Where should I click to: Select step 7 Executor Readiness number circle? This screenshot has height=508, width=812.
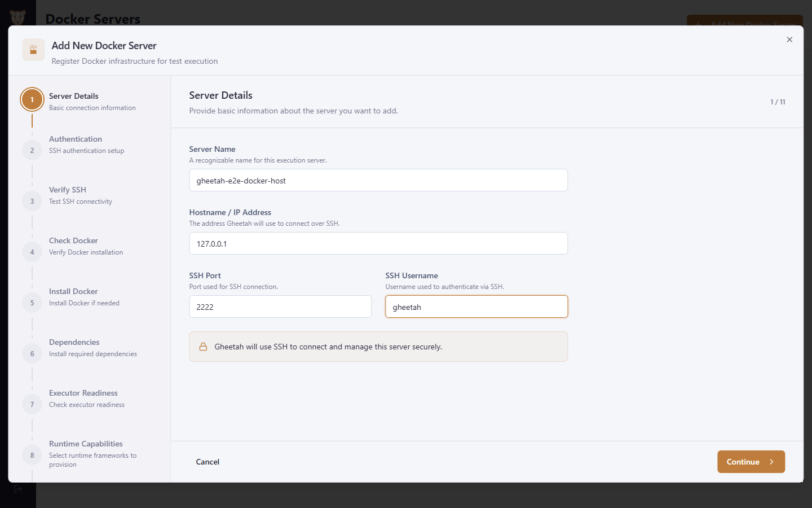coord(32,404)
